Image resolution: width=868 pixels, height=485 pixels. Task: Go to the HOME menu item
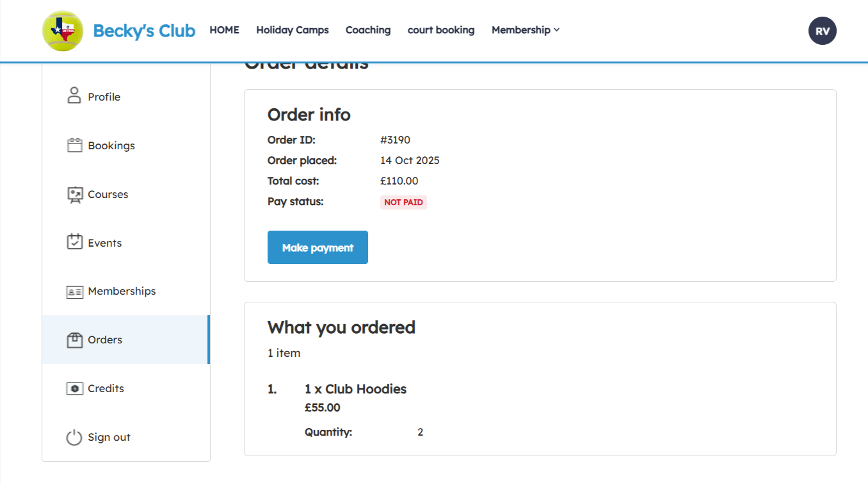coord(224,30)
